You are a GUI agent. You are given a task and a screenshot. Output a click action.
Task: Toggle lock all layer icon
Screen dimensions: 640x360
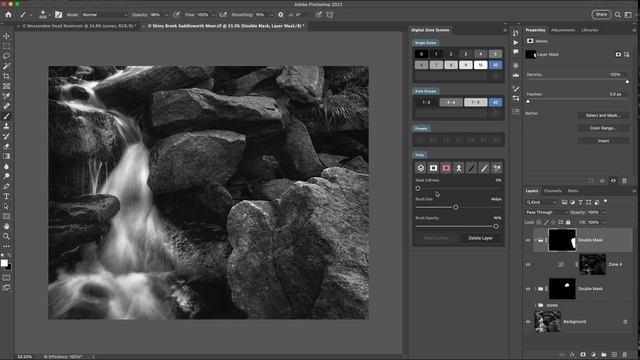point(568,222)
